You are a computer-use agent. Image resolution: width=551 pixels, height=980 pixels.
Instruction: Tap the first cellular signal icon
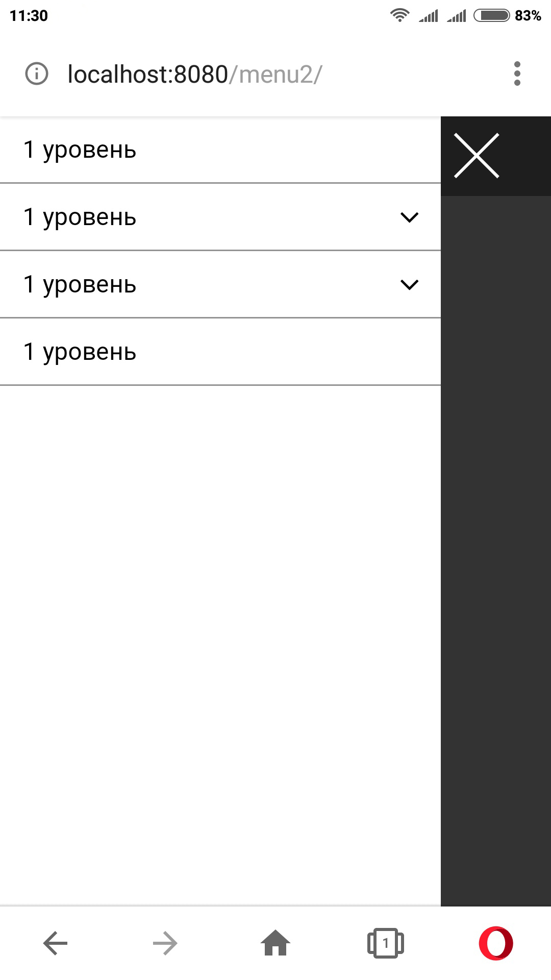coord(429,16)
